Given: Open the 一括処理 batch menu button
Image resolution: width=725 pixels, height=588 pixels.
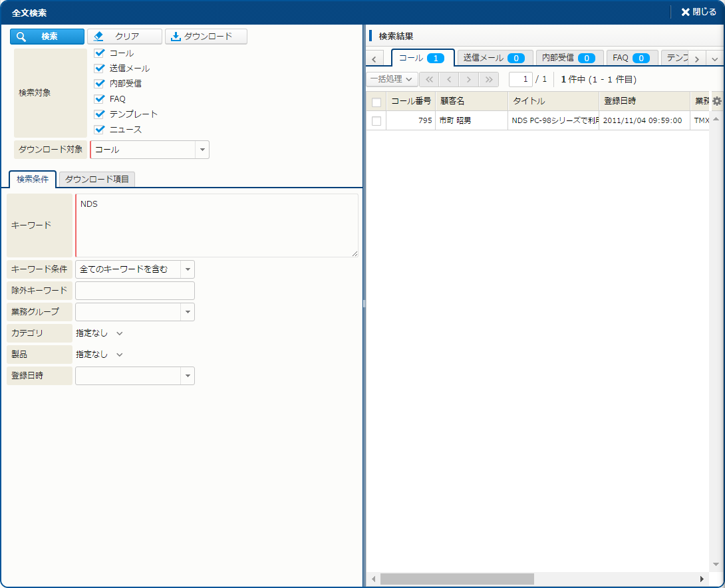Looking at the screenshot, I should click(x=392, y=79).
